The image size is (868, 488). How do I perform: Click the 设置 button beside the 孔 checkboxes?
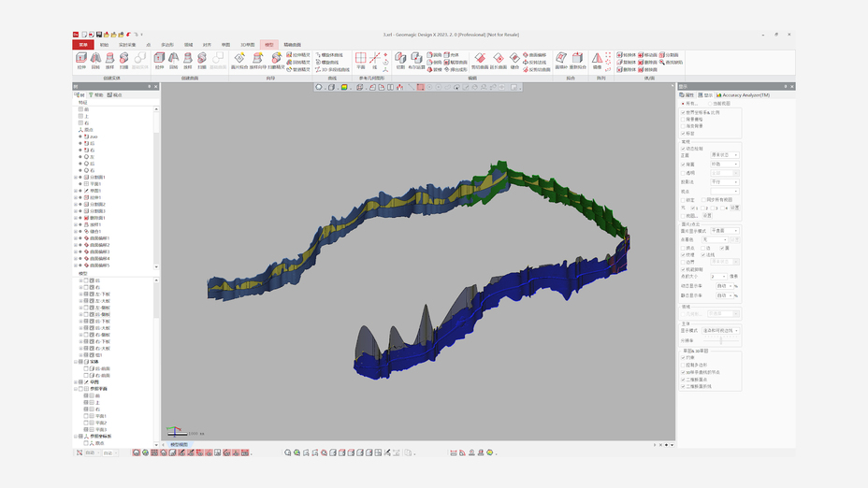point(734,208)
